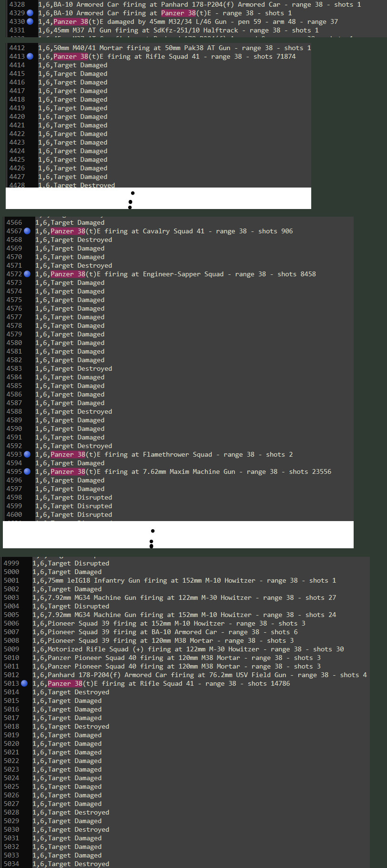Select the MG34 line with 'shots 24'
387x868 pixels.
[184, 615]
